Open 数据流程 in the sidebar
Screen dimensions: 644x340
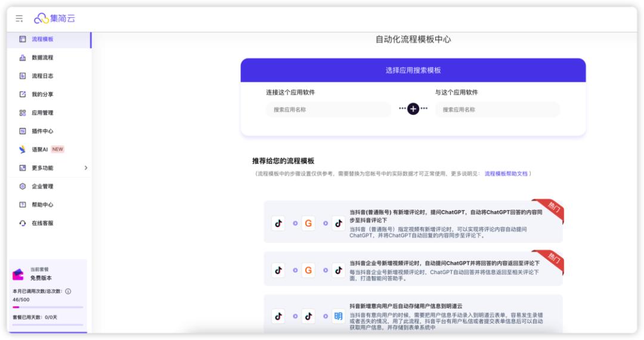click(x=42, y=58)
